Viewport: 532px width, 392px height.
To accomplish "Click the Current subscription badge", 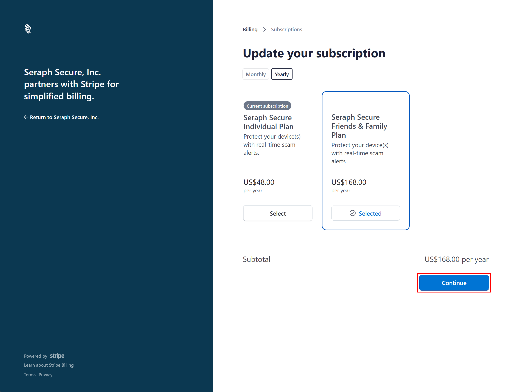I will pos(267,106).
